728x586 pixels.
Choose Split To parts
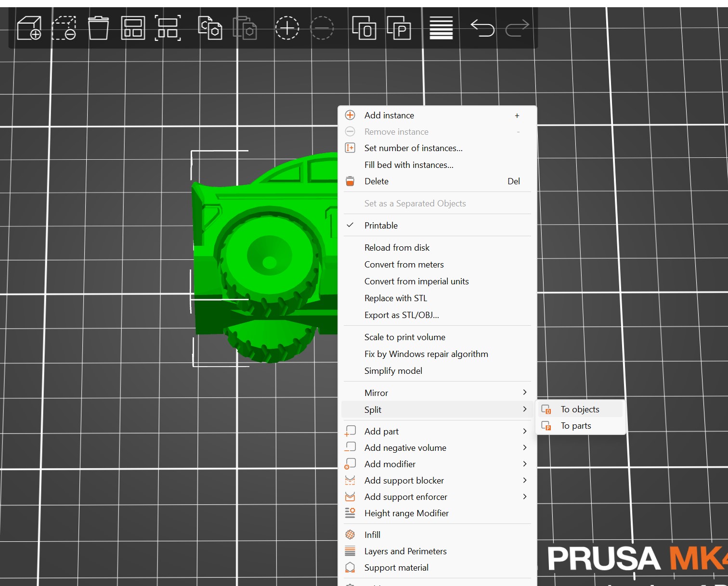[576, 426]
